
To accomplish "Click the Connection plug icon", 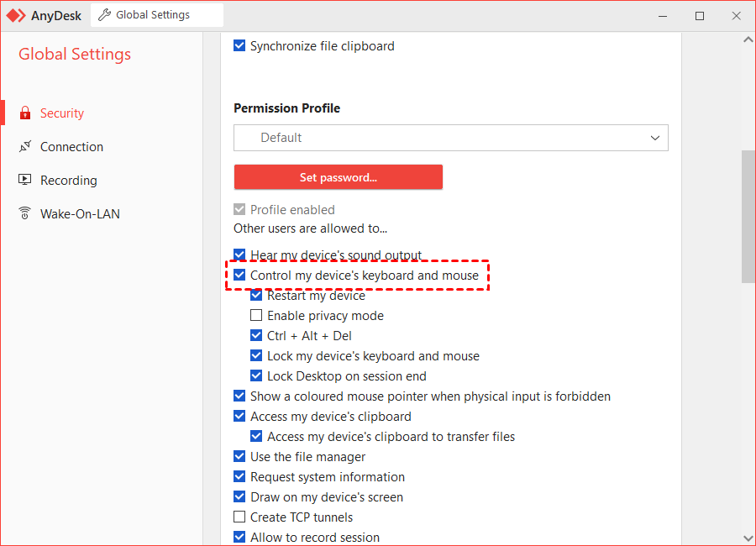I will click(24, 147).
